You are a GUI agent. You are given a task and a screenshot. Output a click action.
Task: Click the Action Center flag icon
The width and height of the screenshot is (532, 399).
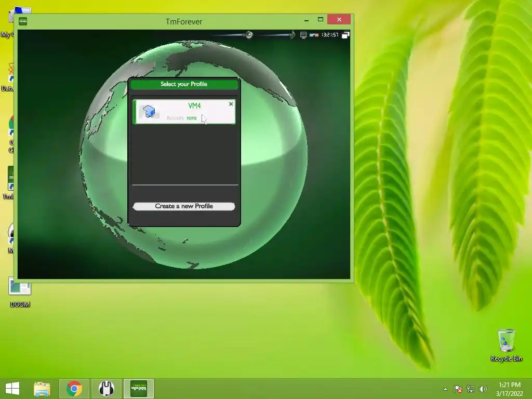[458, 389]
